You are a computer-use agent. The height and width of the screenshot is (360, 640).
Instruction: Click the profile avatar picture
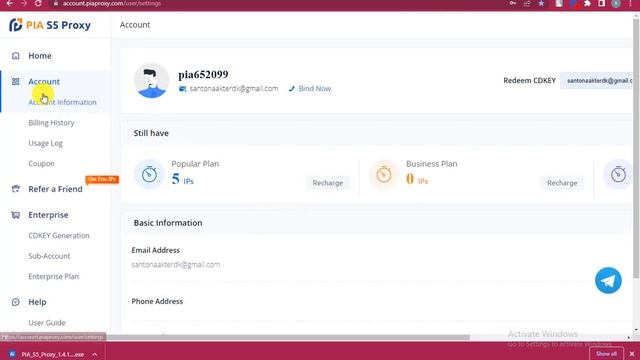point(151,81)
